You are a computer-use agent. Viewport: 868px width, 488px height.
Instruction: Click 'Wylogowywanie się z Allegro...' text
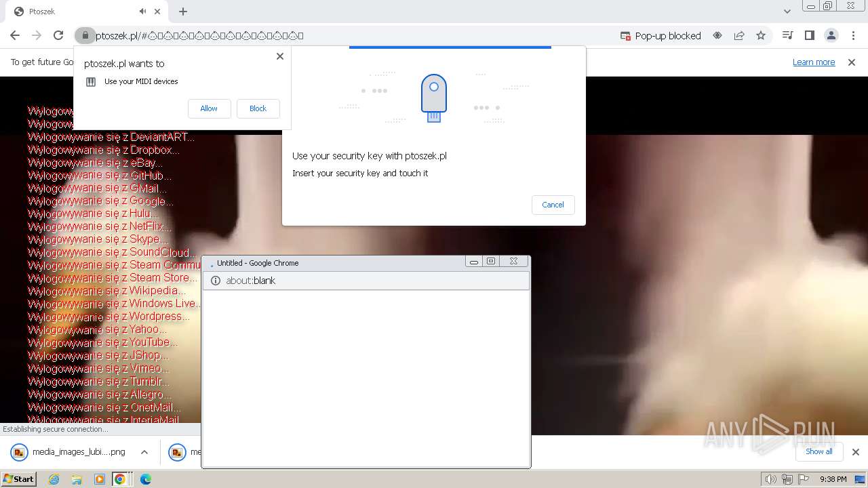100,394
